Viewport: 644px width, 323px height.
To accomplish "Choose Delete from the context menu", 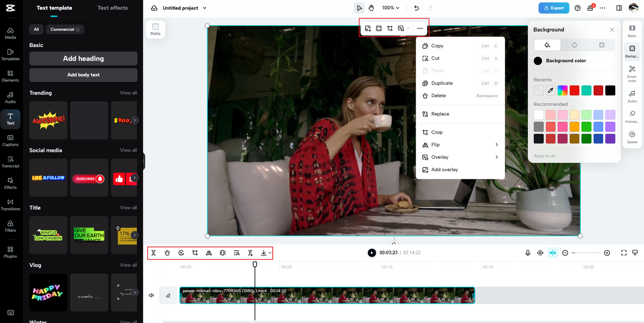I will tap(460, 96).
